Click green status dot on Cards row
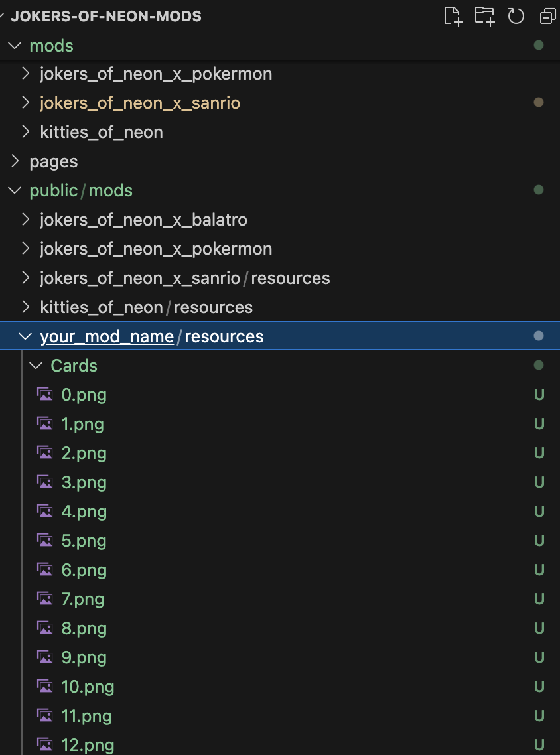Viewport: 560px width, 755px height. [539, 365]
